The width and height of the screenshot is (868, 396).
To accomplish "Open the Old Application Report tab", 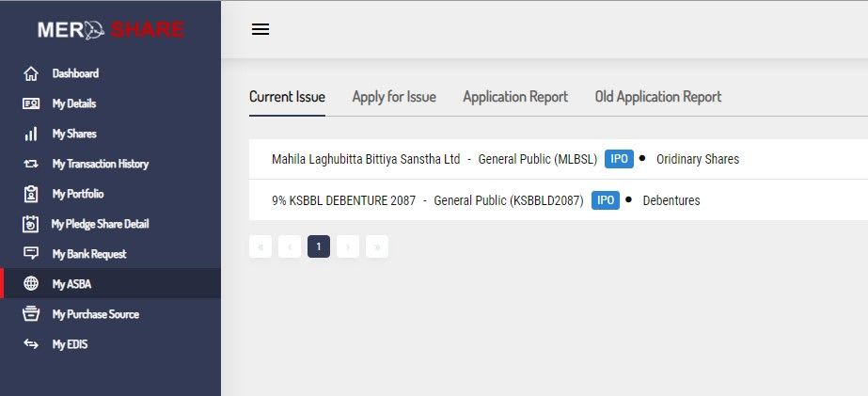I will [658, 97].
